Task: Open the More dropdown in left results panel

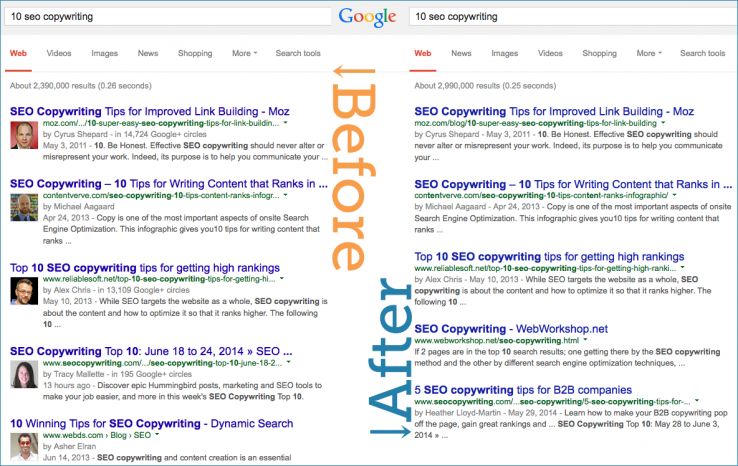Action: [x=244, y=53]
